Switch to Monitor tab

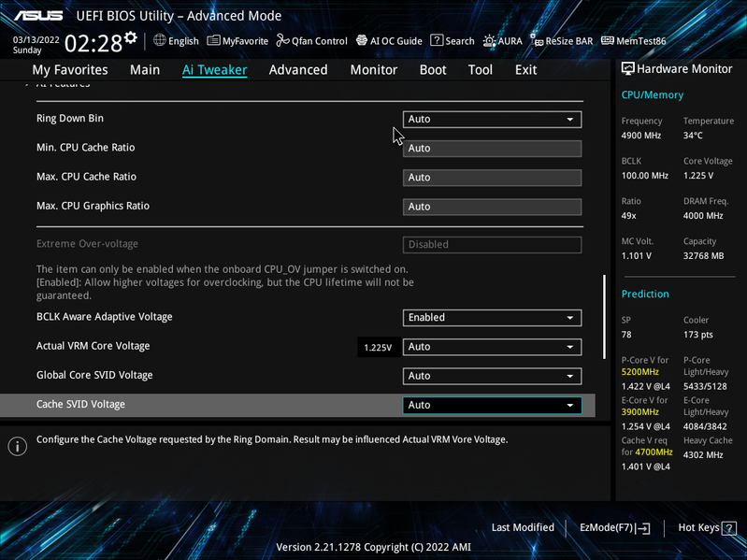(374, 69)
